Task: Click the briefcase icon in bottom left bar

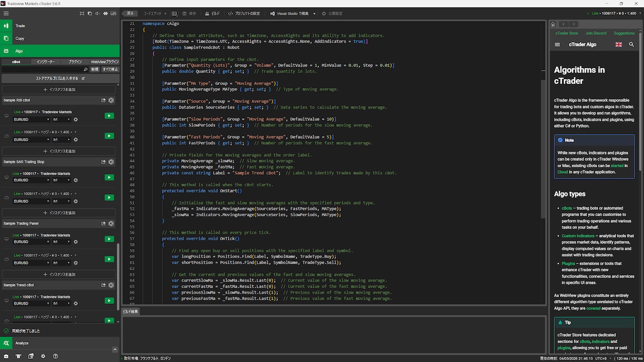Action: [x=6, y=357]
